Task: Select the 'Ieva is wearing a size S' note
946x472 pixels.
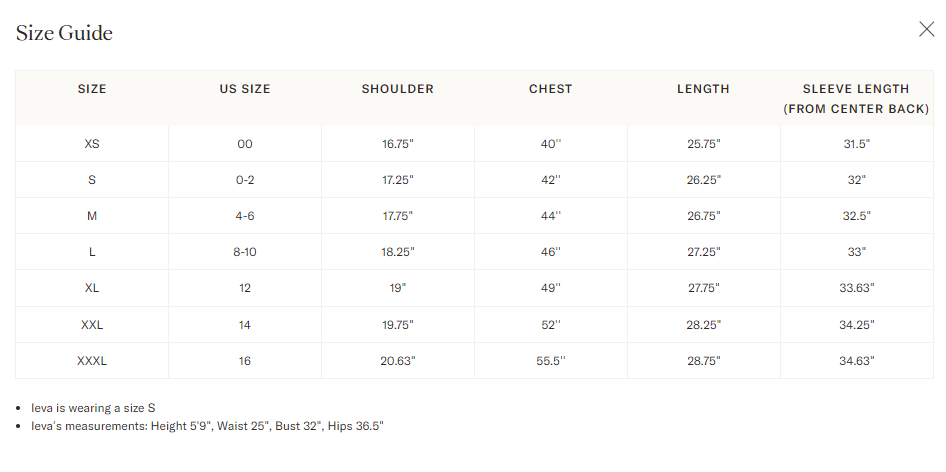Action: click(93, 408)
